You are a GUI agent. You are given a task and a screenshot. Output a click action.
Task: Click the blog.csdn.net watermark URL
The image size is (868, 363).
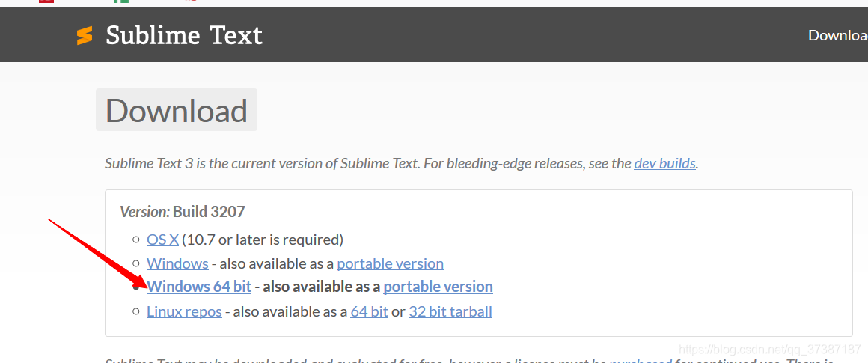(x=769, y=350)
